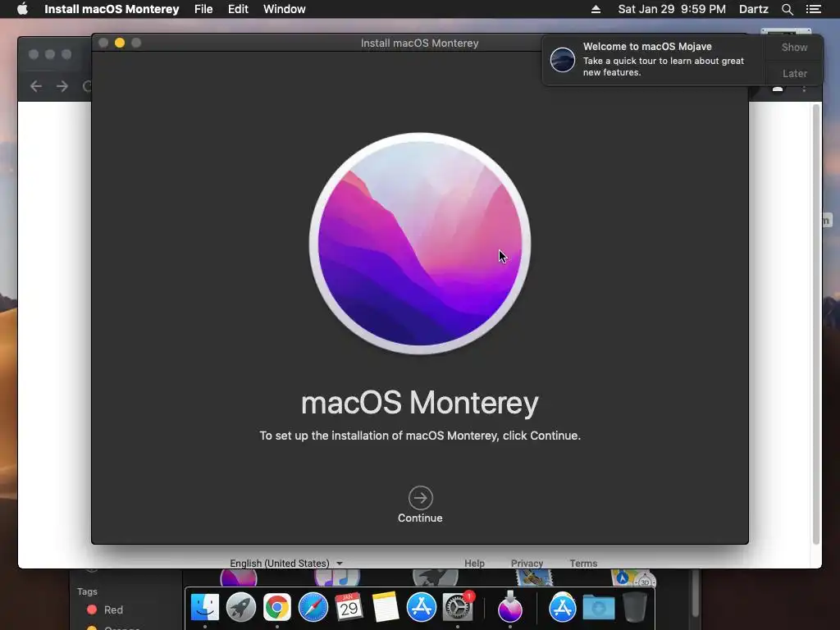Open App Store icon beside Notes

point(421,607)
